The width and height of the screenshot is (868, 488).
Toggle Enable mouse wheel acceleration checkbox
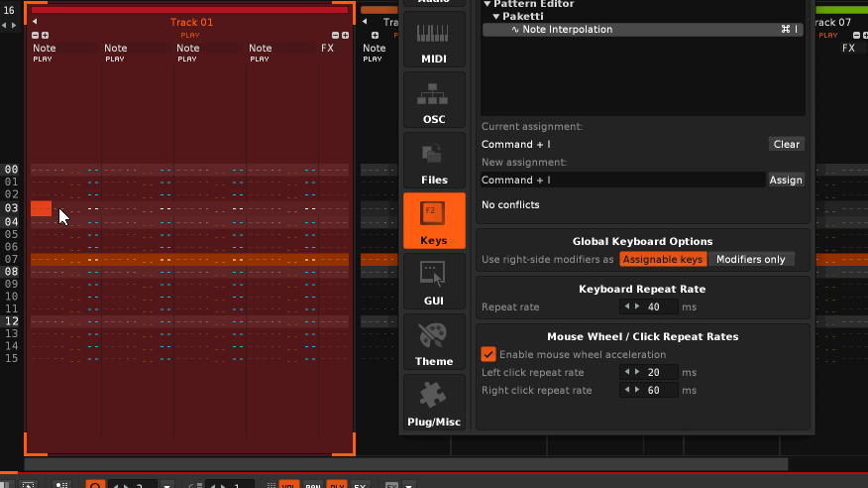tap(488, 354)
